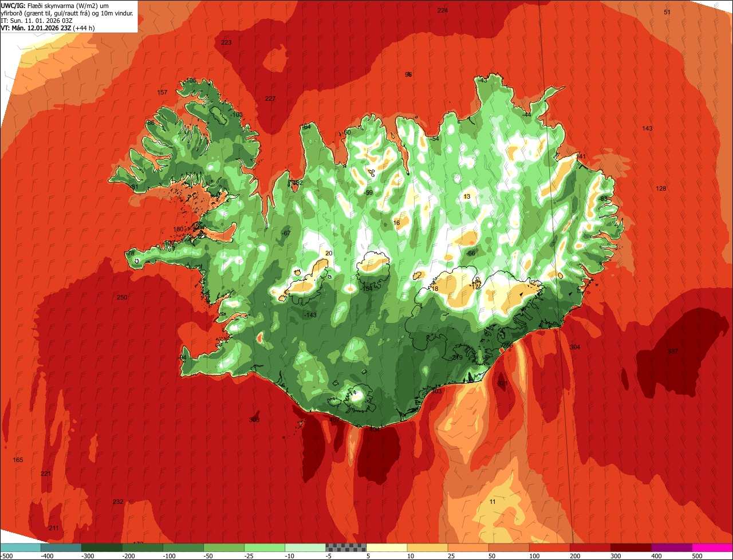Viewport: 733px width, 560px height.
Task: Click the value 143 over the eastern sea
Action: click(x=647, y=128)
